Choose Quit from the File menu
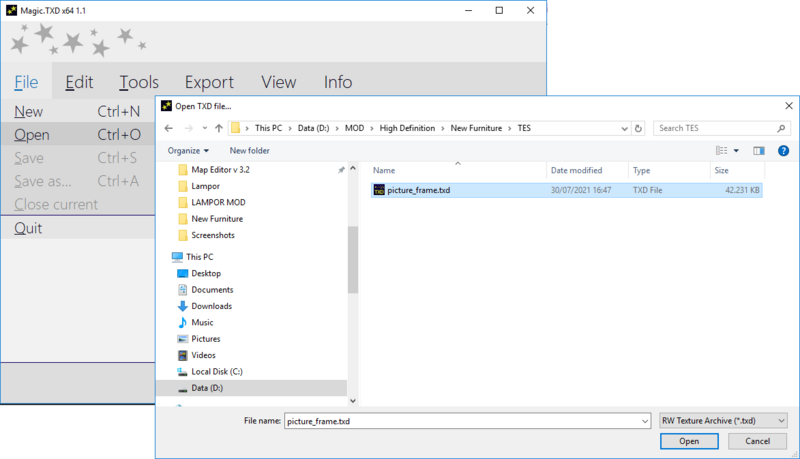The width and height of the screenshot is (800, 459). pos(78,228)
